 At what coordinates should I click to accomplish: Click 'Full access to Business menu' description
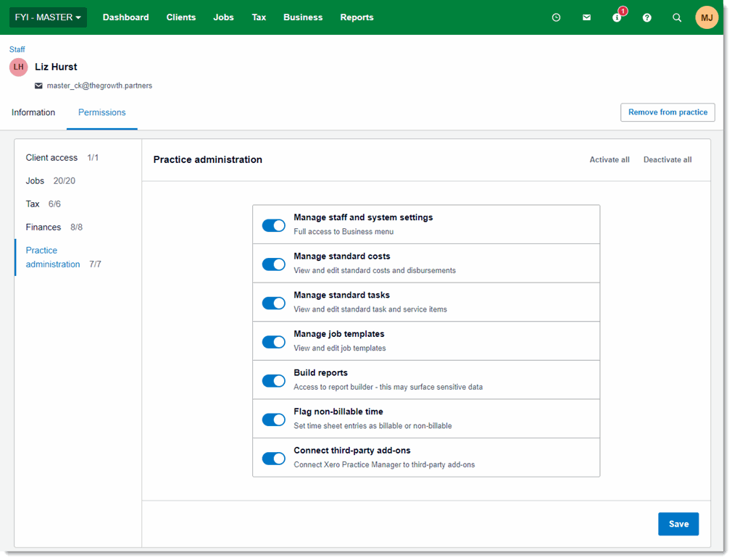pos(344,232)
